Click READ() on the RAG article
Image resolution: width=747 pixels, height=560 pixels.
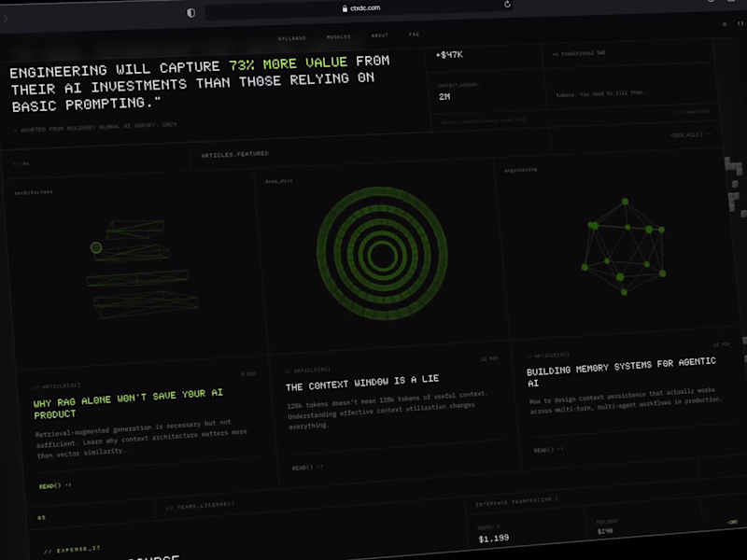point(49,484)
